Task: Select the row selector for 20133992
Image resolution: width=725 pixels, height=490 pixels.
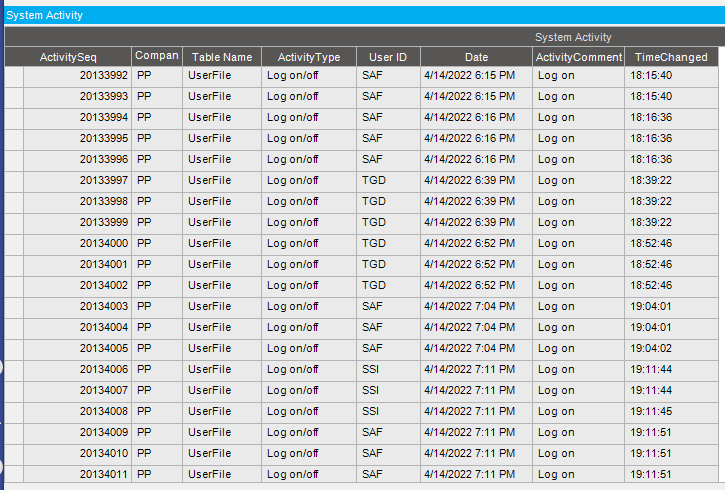Action: pyautogui.click(x=14, y=76)
